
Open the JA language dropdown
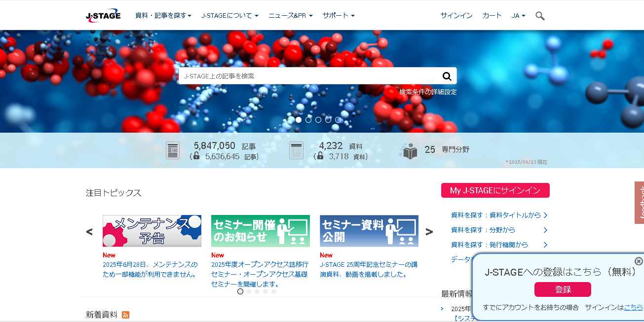point(518,15)
